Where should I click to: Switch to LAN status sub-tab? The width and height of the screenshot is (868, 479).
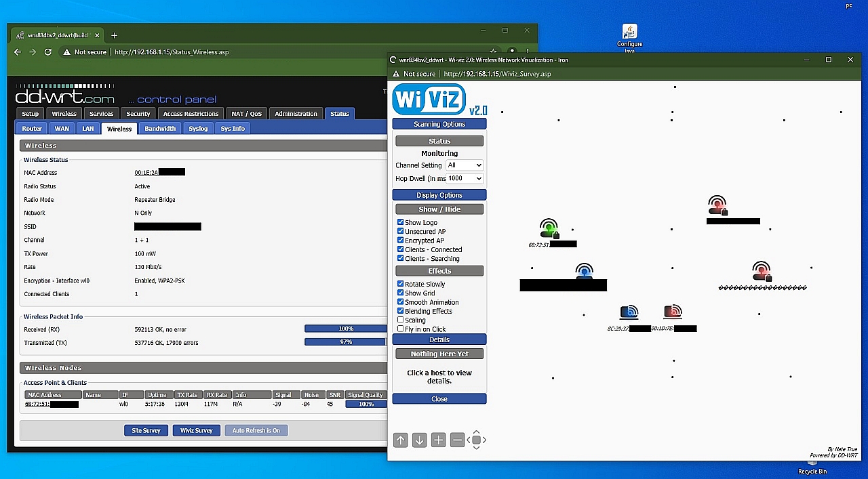pos(88,128)
